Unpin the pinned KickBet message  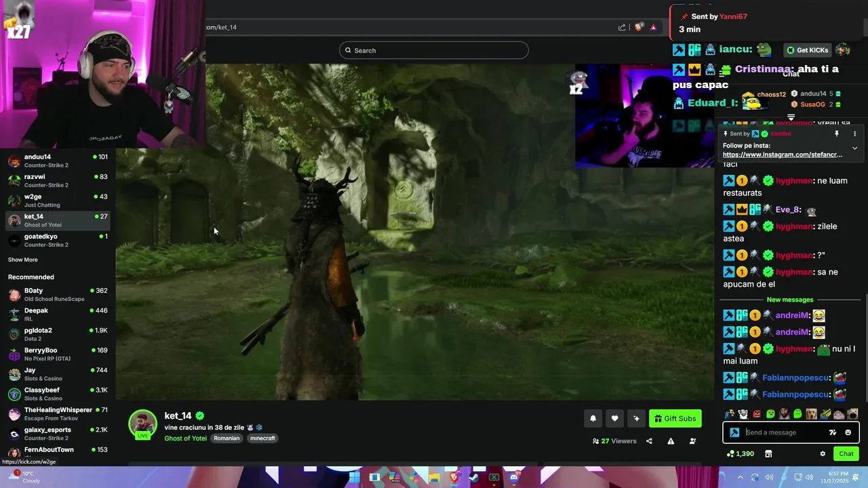837,134
